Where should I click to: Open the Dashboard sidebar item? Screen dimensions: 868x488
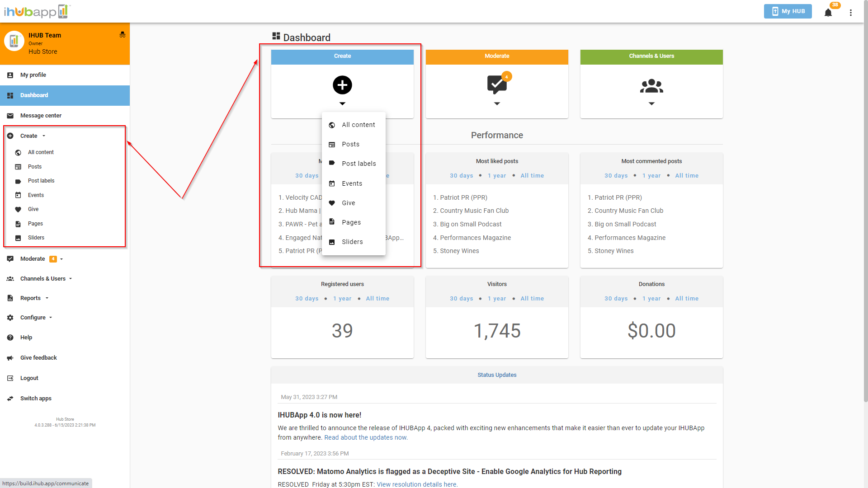(65, 95)
